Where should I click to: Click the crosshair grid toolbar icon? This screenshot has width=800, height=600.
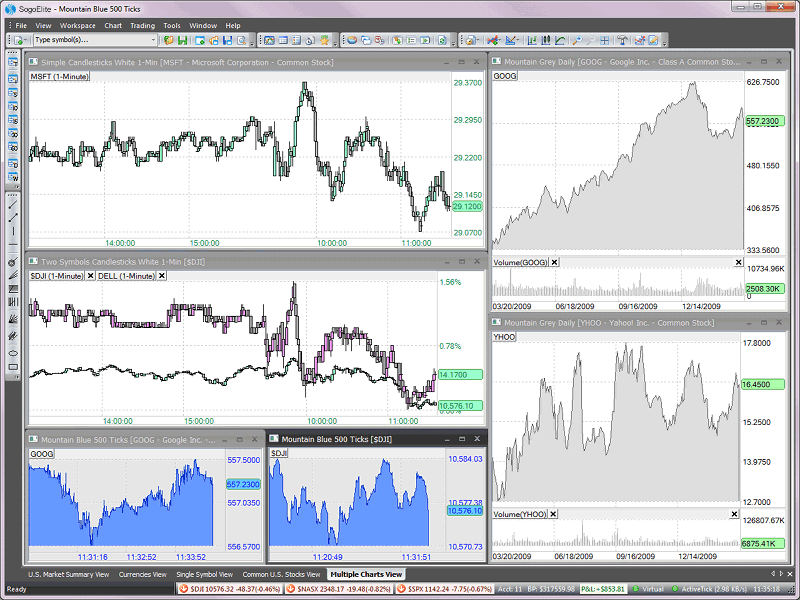(x=605, y=40)
